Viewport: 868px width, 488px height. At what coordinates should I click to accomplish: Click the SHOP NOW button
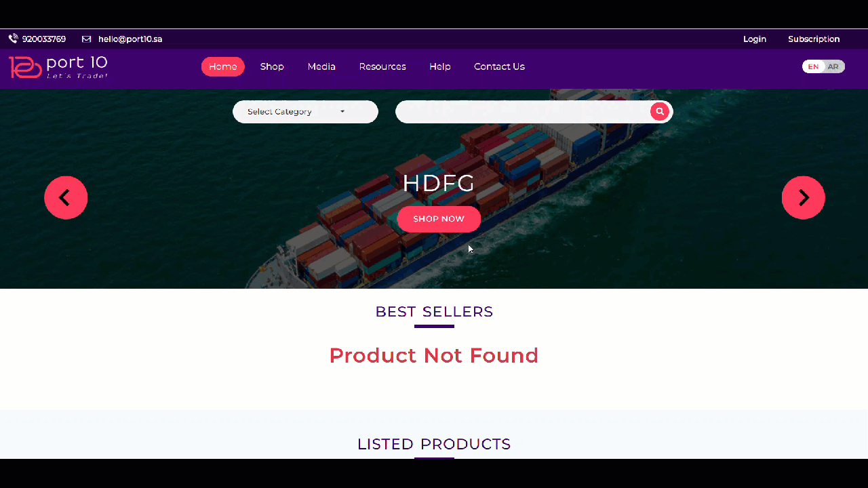tap(439, 219)
